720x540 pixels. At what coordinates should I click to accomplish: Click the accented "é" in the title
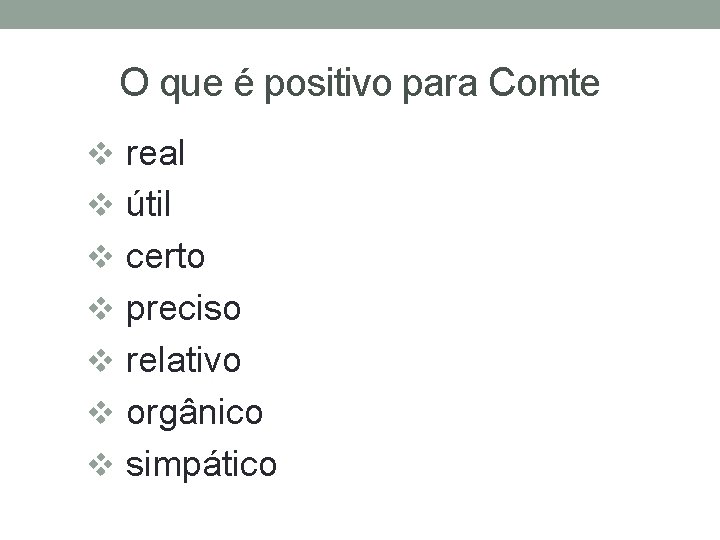click(x=244, y=83)
